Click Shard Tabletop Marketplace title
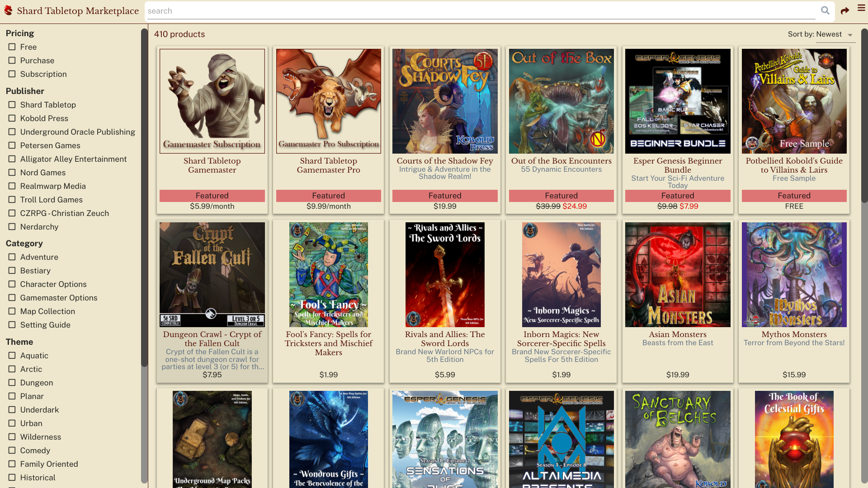The image size is (868, 488). (78, 11)
